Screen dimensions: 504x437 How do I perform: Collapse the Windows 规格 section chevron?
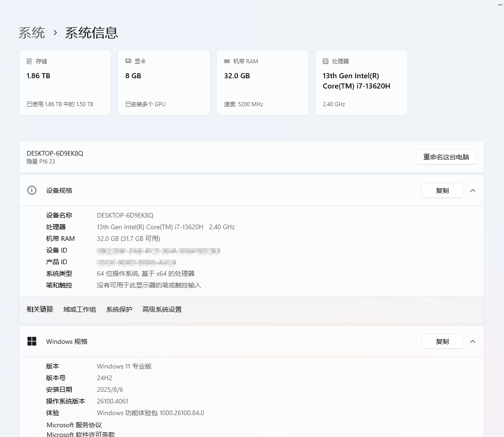[x=473, y=341]
